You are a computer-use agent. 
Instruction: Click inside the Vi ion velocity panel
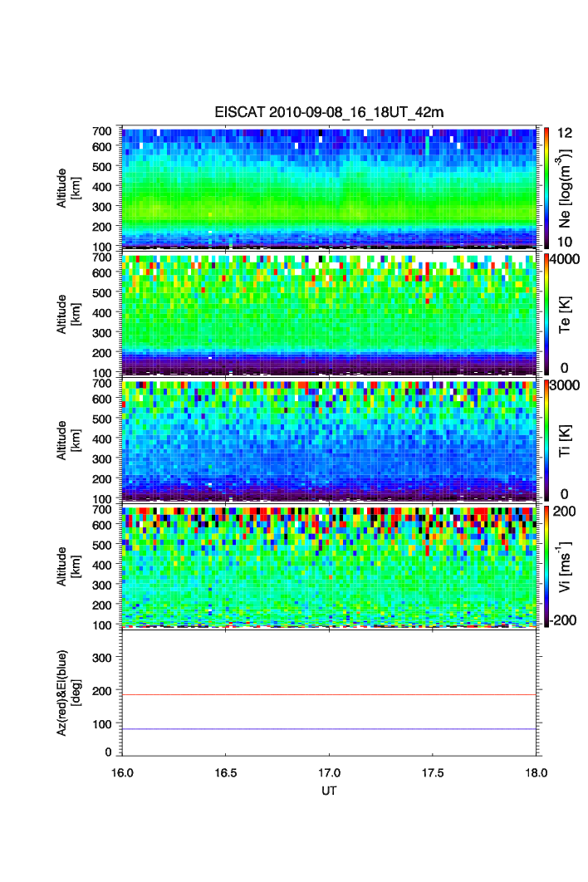click(331, 566)
